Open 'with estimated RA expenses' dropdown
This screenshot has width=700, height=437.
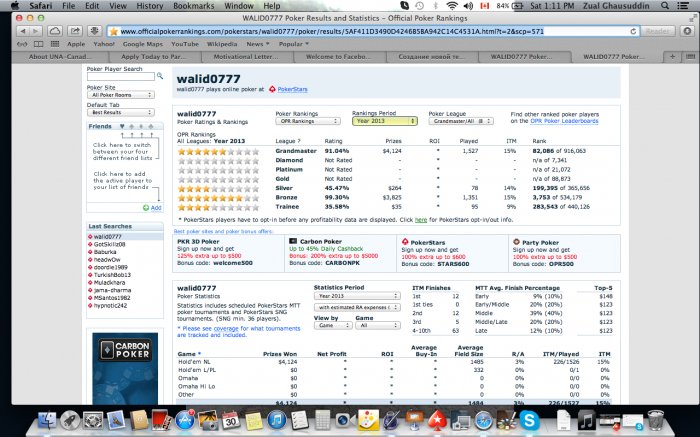pyautogui.click(x=357, y=307)
